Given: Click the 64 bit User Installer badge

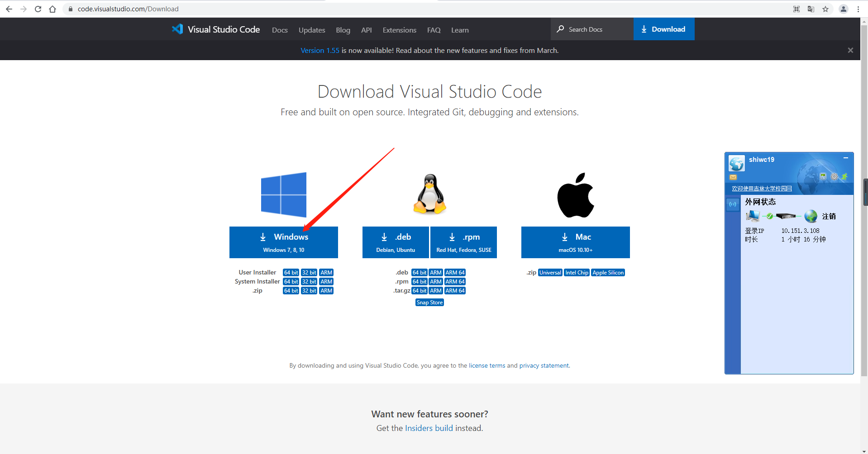Looking at the screenshot, I should tap(291, 272).
